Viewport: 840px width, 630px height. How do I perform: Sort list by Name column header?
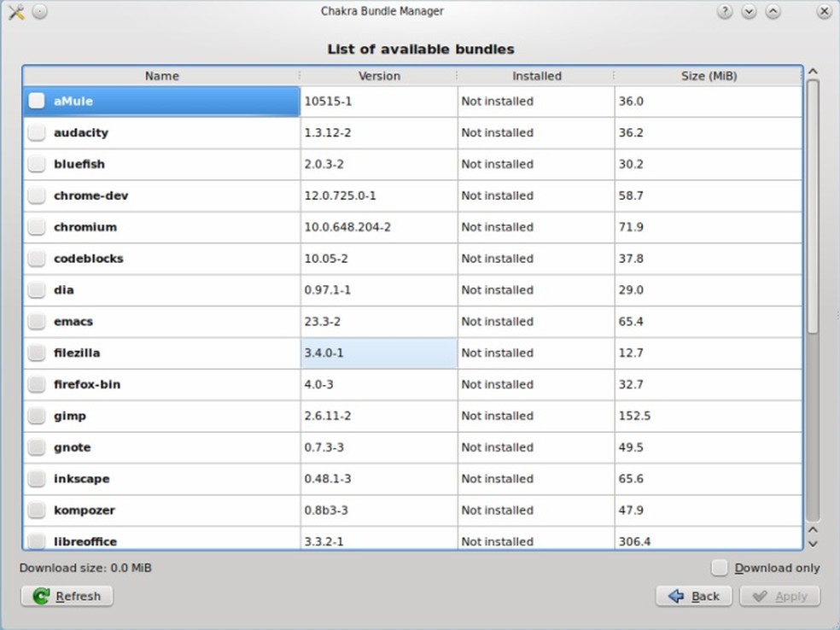point(161,76)
